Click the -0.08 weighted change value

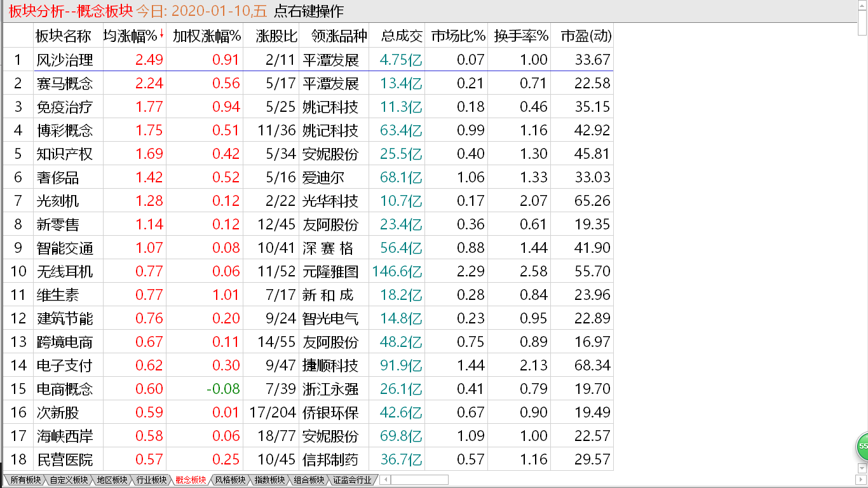pos(223,389)
